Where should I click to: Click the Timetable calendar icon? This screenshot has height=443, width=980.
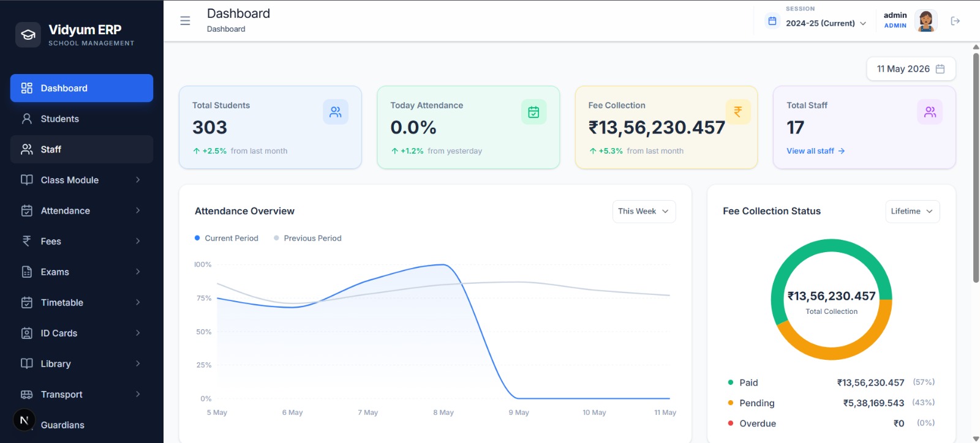(x=27, y=302)
